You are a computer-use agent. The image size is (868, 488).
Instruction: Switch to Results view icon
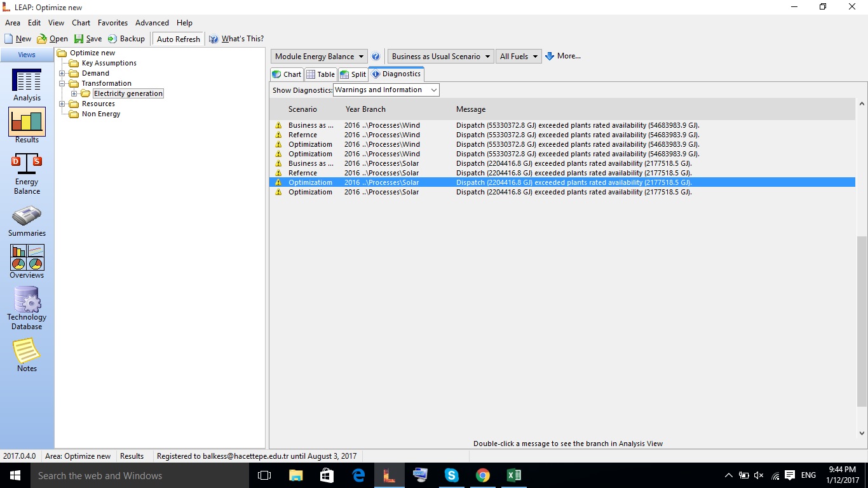tap(27, 126)
